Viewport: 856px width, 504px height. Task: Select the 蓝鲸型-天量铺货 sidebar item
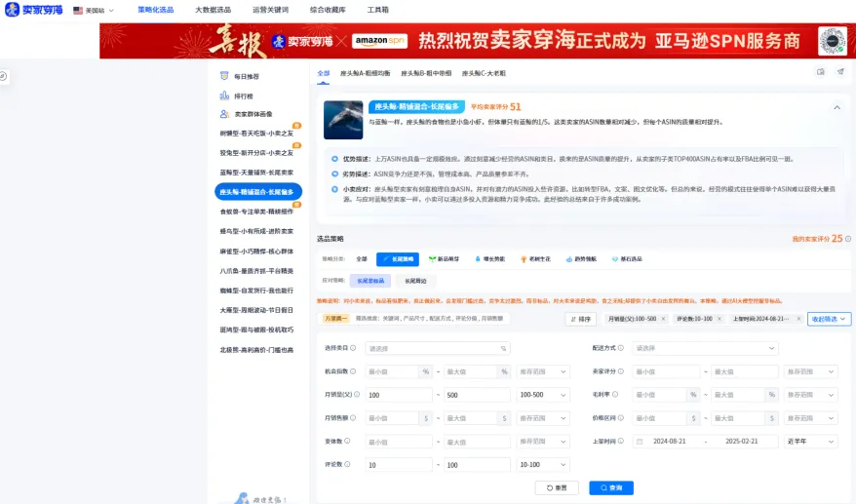pyautogui.click(x=256, y=173)
